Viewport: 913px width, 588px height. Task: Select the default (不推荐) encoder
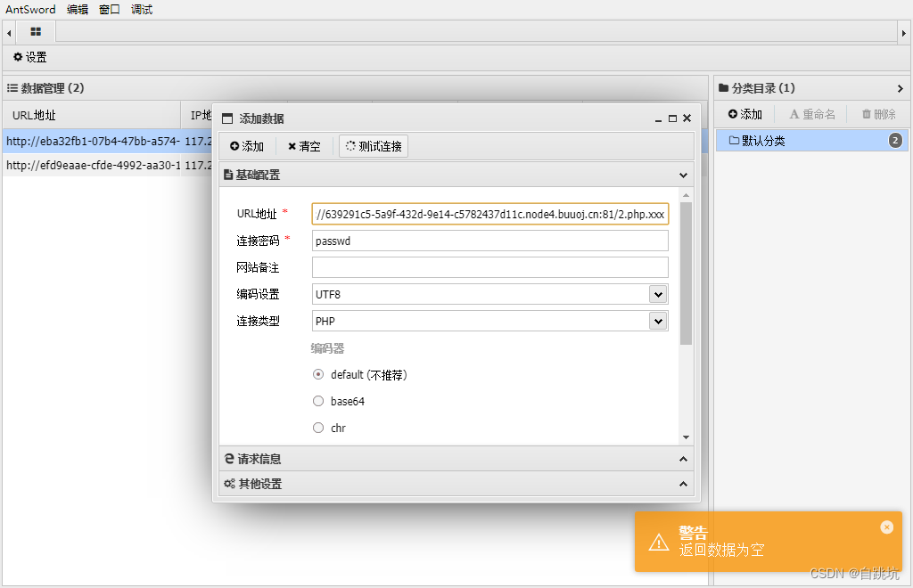coord(318,374)
